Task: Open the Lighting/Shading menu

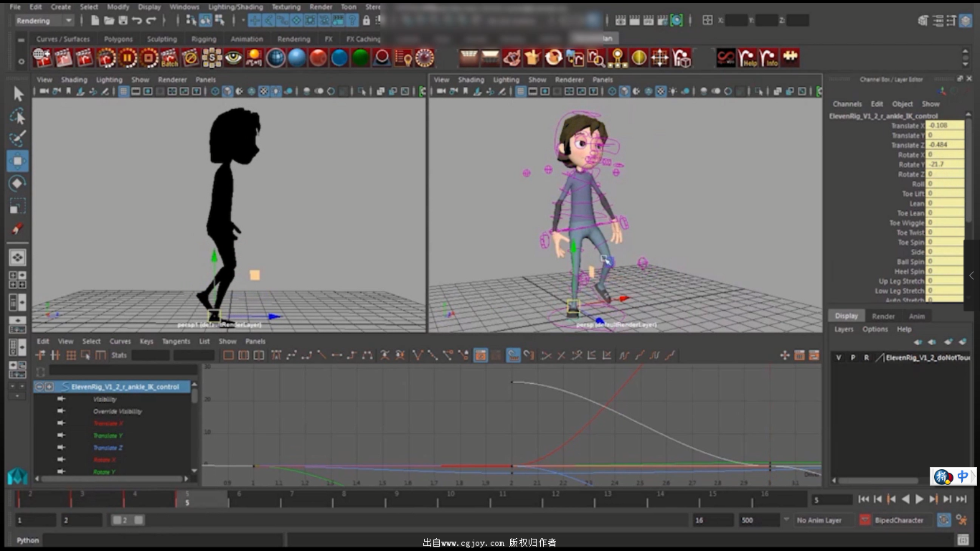Action: [x=235, y=6]
